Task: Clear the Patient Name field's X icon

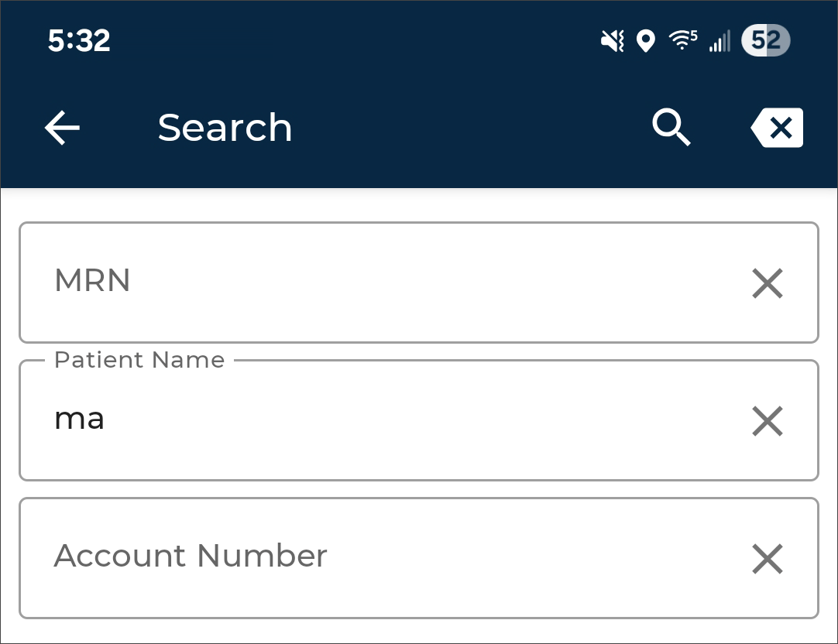Action: [x=768, y=422]
